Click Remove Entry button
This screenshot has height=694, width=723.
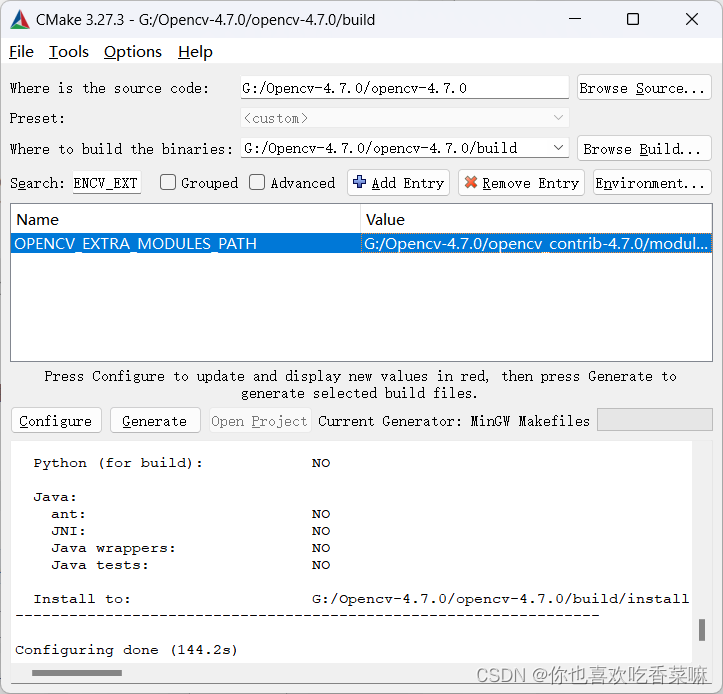click(521, 183)
